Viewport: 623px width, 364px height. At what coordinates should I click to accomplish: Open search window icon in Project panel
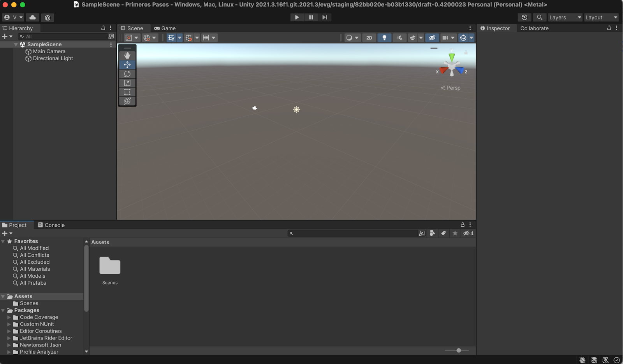pyautogui.click(x=422, y=233)
